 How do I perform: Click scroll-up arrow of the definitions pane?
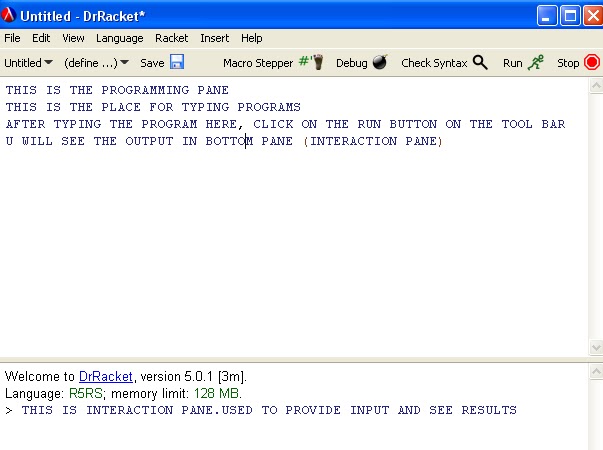click(596, 85)
